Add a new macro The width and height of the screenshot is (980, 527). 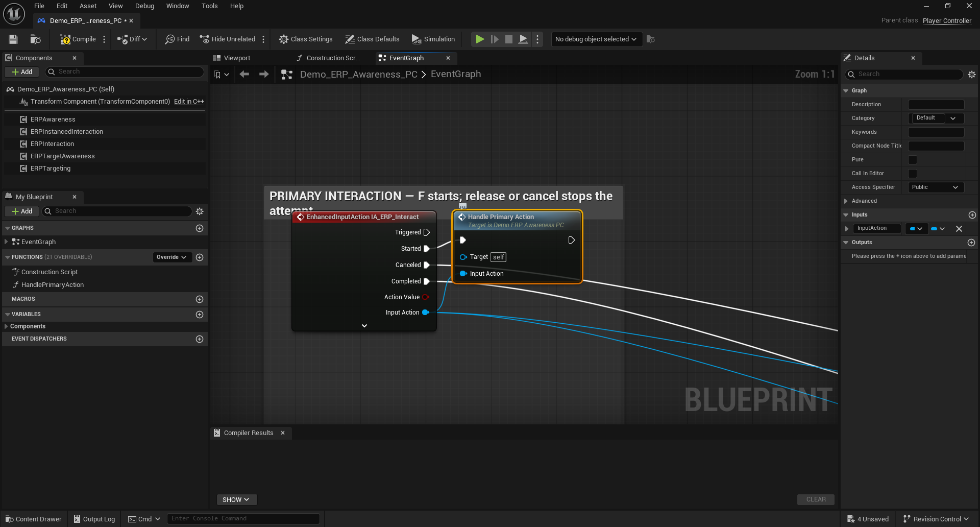(200, 299)
